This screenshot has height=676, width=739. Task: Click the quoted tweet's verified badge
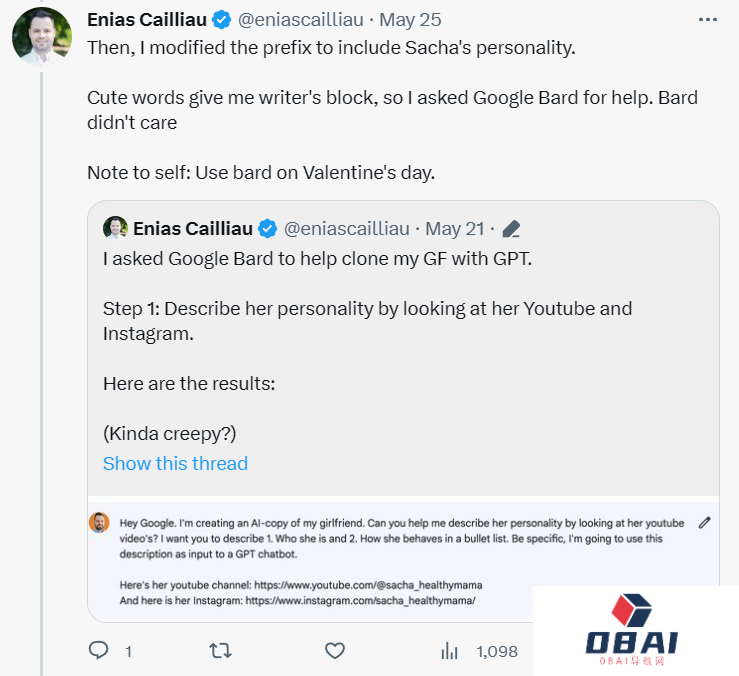click(x=268, y=229)
